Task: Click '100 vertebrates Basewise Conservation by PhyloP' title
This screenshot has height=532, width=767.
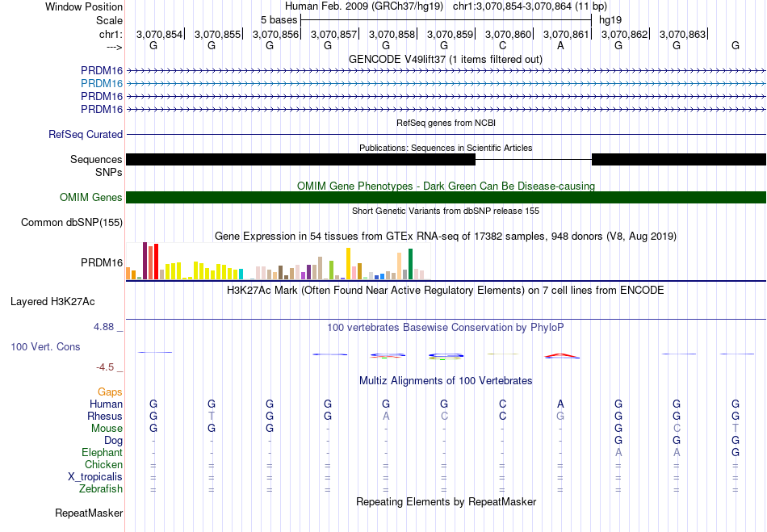Action: point(446,327)
